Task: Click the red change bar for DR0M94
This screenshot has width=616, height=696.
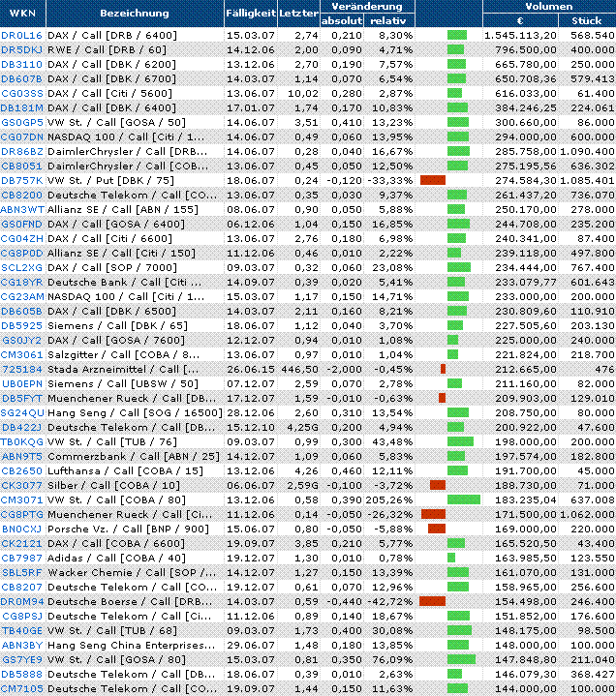Action: point(432,601)
